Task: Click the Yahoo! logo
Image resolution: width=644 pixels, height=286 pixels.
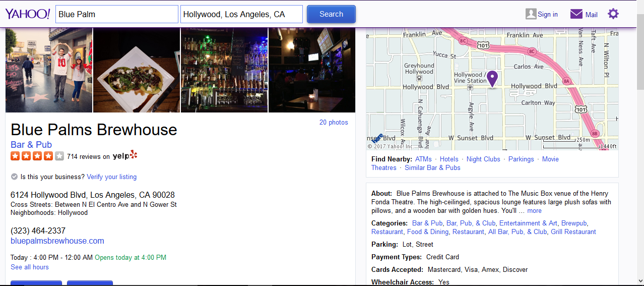Action: tap(28, 14)
